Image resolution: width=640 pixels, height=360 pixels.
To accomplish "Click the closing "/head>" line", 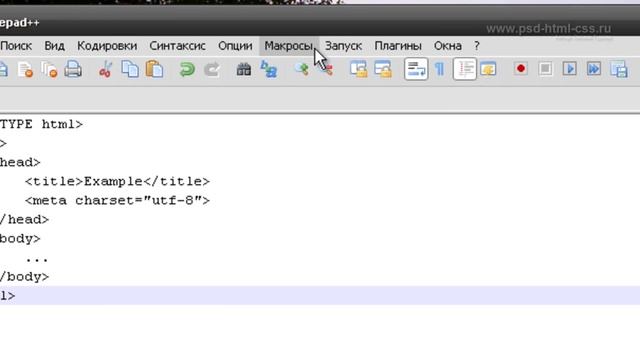I will click(x=24, y=220).
